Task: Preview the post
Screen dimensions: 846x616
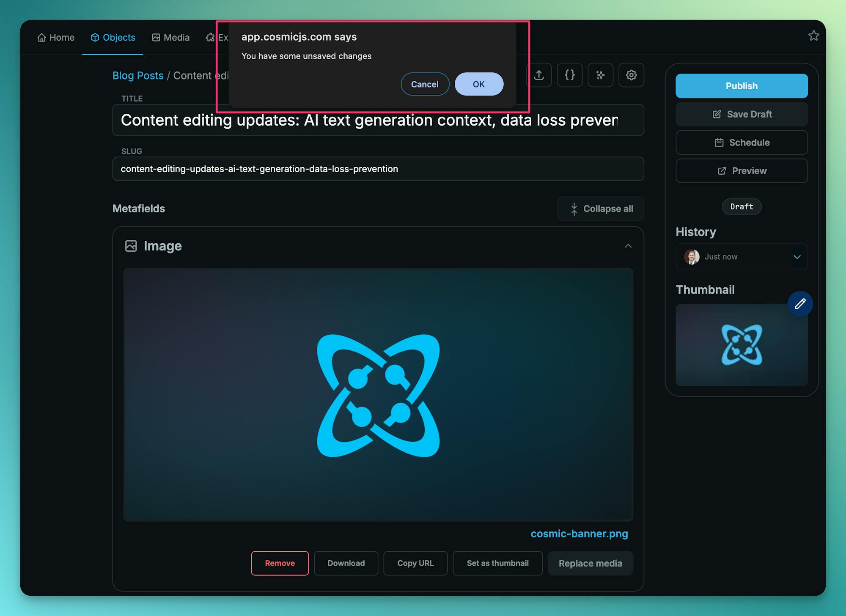Action: click(742, 171)
